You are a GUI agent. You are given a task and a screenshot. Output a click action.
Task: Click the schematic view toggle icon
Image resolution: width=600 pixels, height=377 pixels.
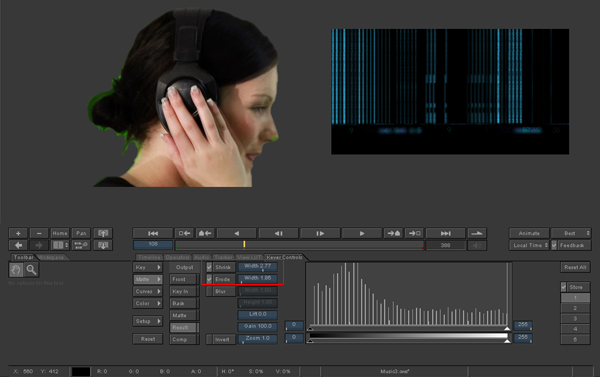pyautogui.click(x=81, y=245)
